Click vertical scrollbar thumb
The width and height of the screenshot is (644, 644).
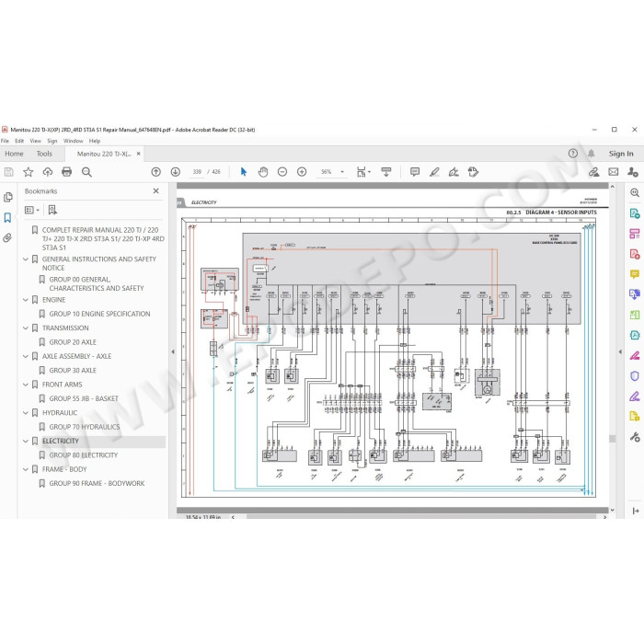pyautogui.click(x=613, y=439)
